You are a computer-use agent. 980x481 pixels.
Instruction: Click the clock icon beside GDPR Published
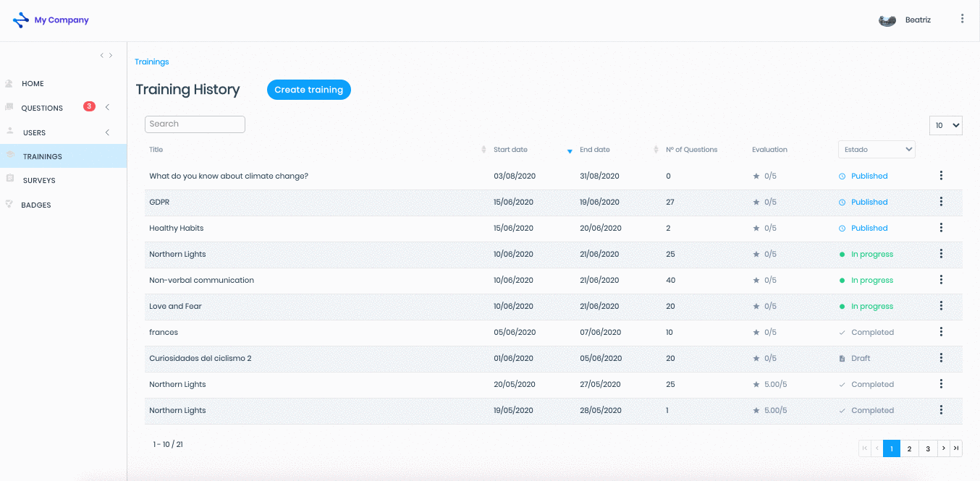(842, 203)
